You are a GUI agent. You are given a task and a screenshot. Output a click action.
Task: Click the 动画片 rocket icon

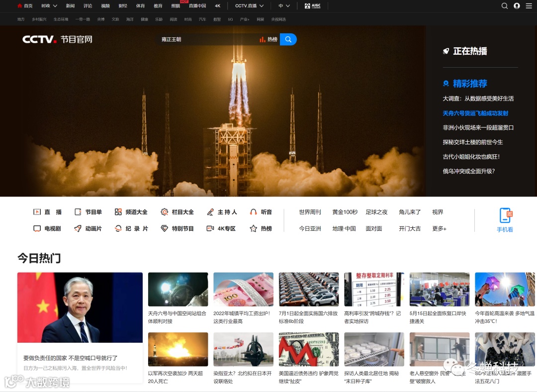[x=78, y=228]
